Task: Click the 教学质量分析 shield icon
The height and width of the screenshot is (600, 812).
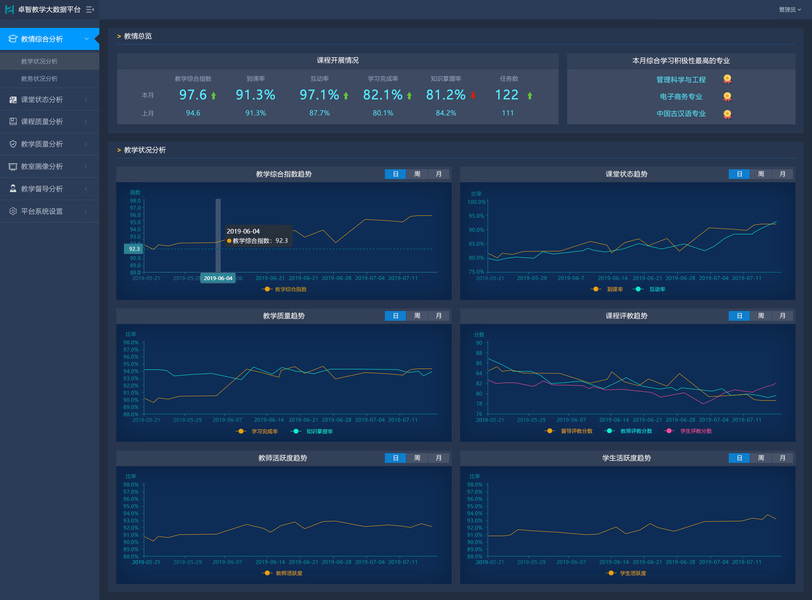Action: click(13, 144)
